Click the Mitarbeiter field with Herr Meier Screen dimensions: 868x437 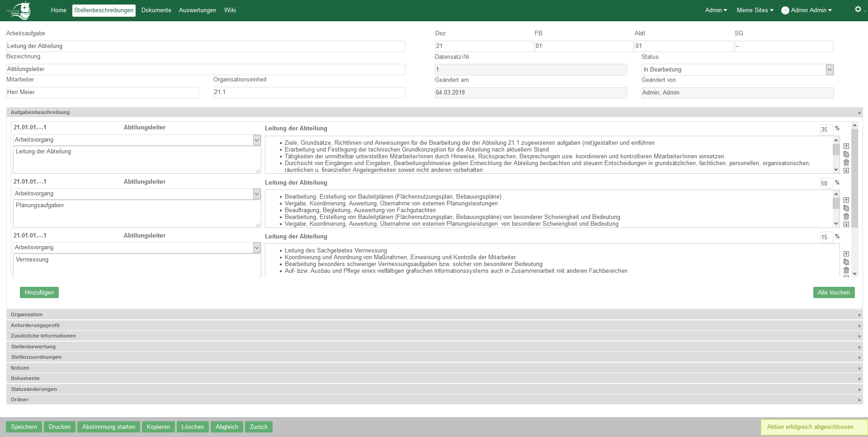[103, 92]
